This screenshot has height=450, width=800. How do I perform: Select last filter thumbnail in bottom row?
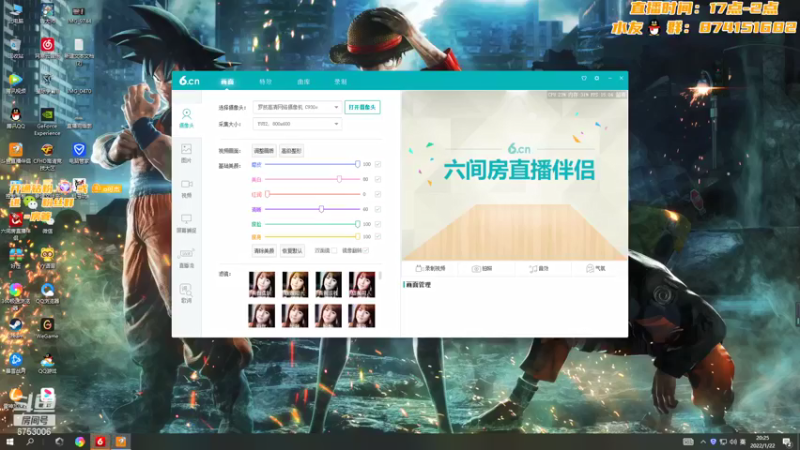(x=362, y=316)
